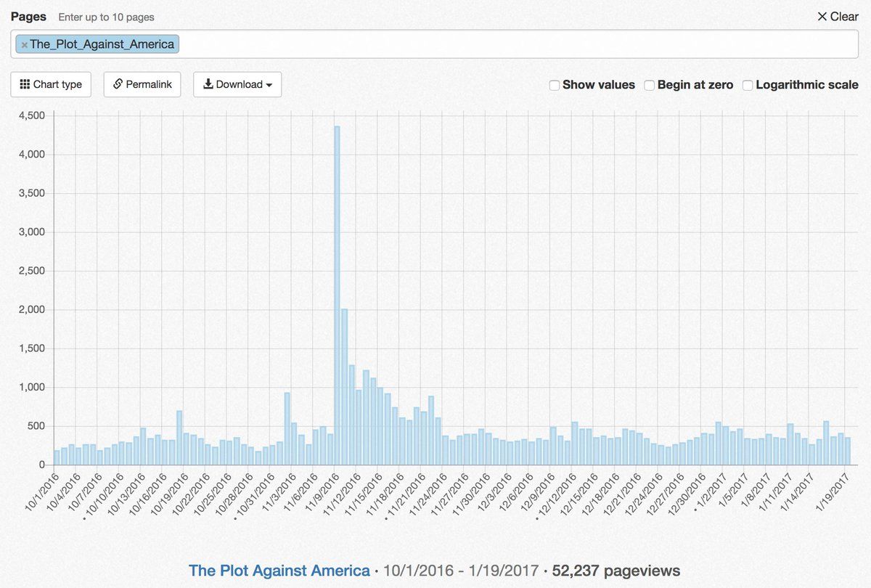Copy the Permalink link
Viewport: 871px width, 588px height.
pyautogui.click(x=142, y=84)
